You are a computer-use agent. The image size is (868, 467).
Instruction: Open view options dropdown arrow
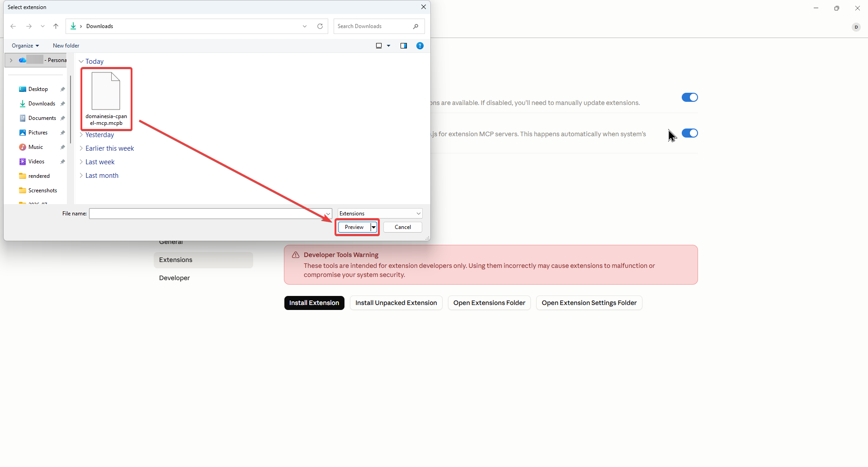pos(389,46)
